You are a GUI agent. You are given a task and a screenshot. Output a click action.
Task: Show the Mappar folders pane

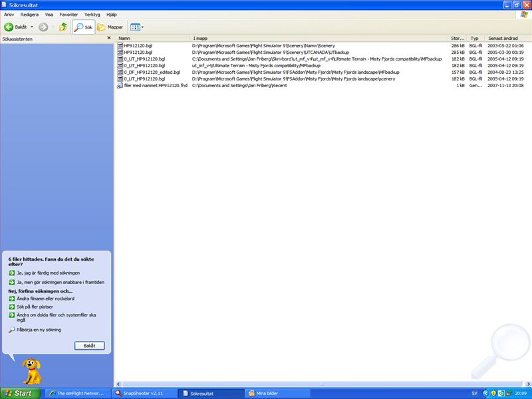coord(110,27)
